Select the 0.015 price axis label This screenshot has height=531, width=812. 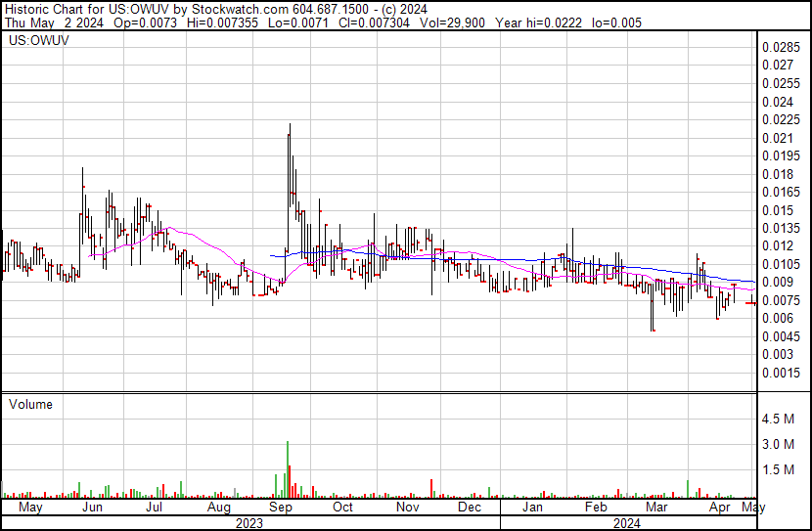click(776, 210)
